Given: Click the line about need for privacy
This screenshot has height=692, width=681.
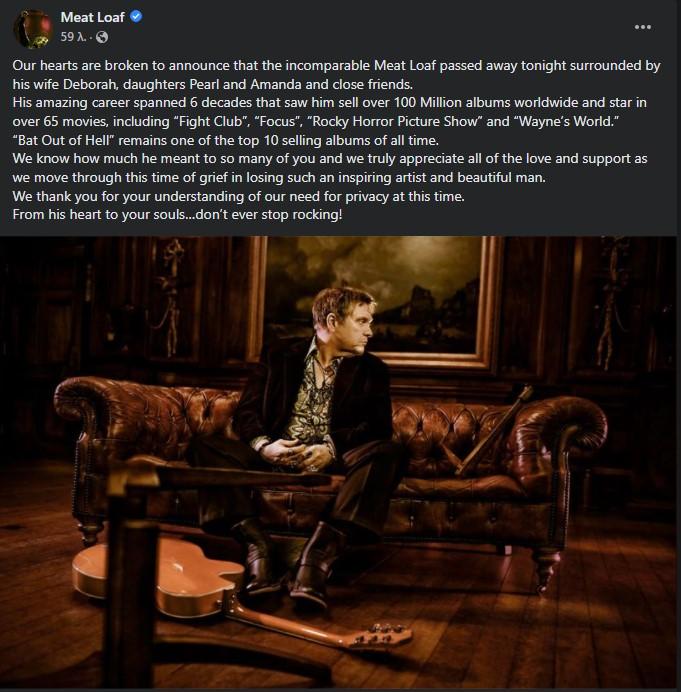Looking at the screenshot, I should click(238, 196).
